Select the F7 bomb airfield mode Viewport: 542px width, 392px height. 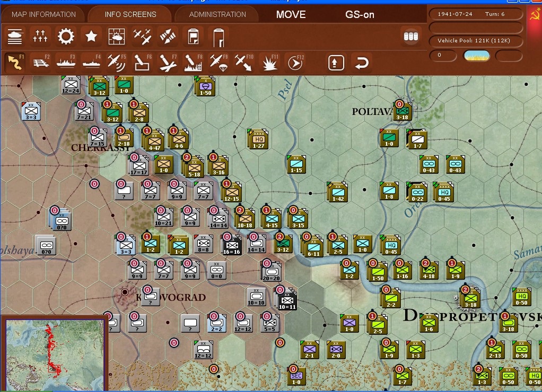pyautogui.click(x=168, y=63)
